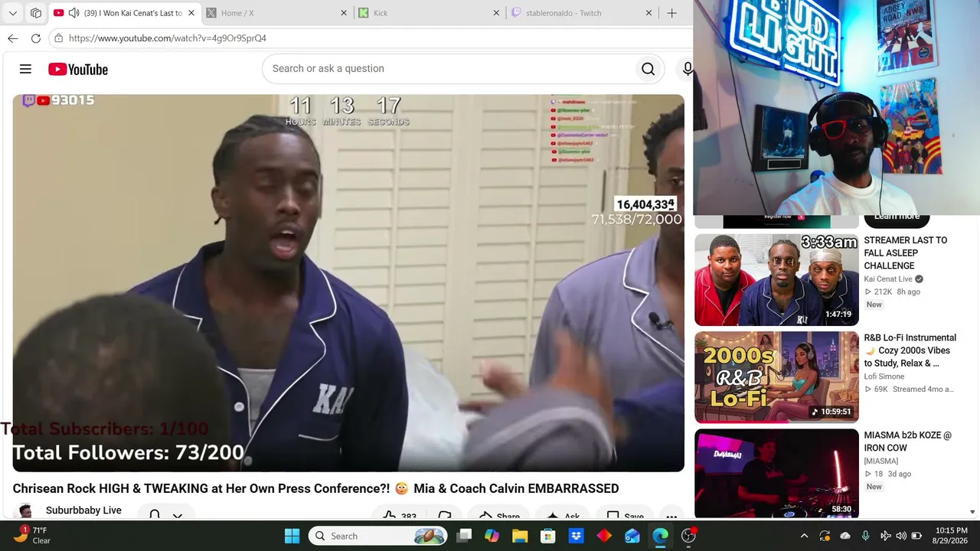Reload the page with refresh icon

[x=36, y=38]
